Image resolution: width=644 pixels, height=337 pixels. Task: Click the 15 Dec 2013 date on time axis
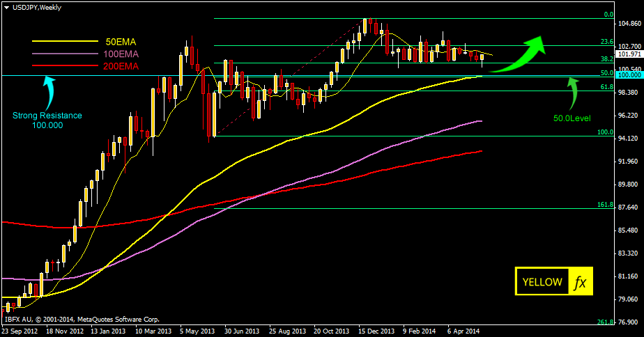click(375, 331)
